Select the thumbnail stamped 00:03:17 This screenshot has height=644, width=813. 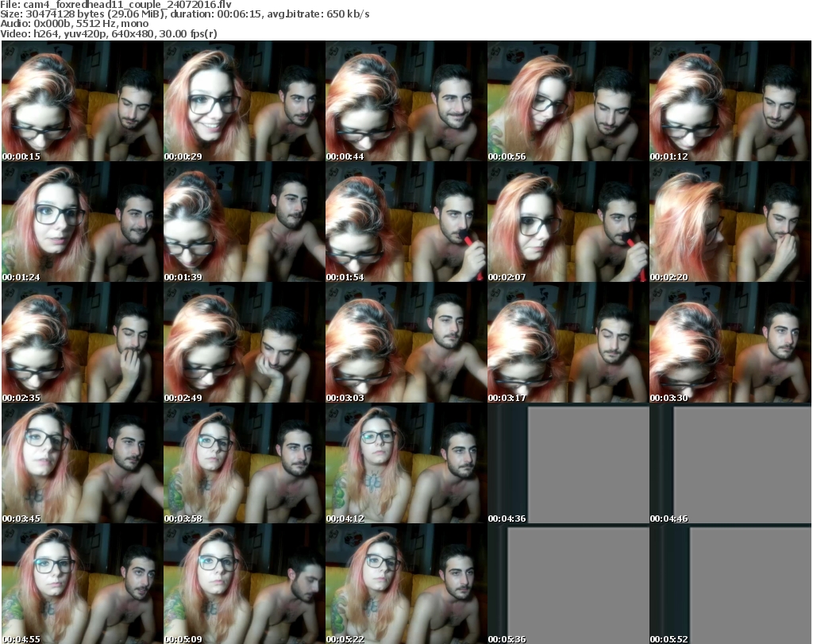[568, 343]
